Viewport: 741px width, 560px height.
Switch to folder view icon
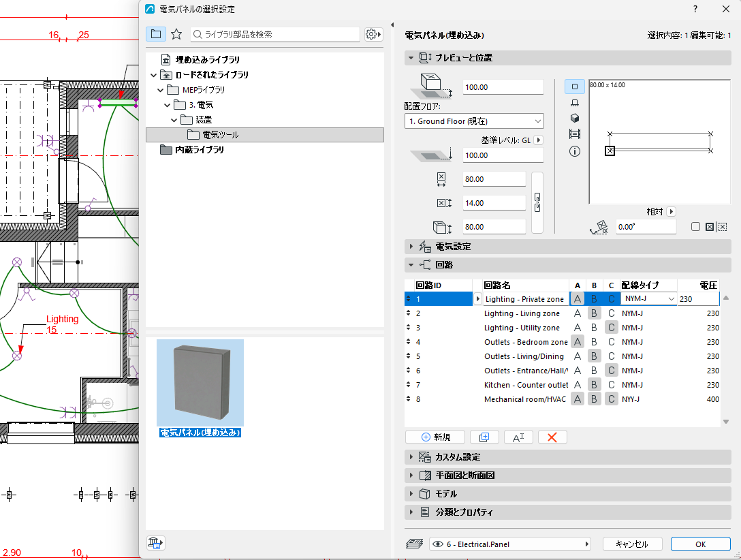pyautogui.click(x=156, y=34)
